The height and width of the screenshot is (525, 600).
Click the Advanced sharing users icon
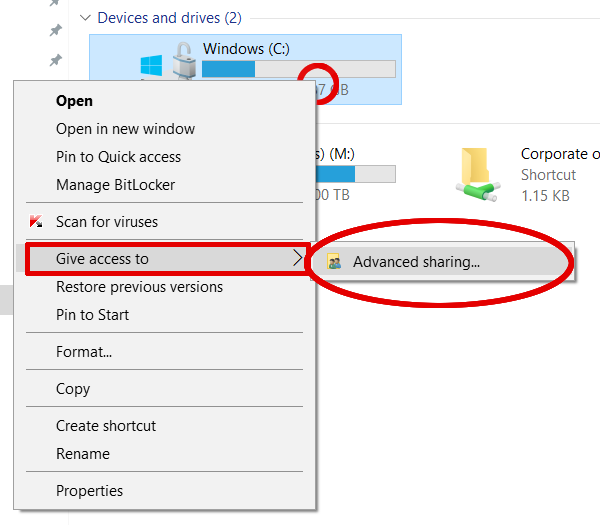click(335, 263)
